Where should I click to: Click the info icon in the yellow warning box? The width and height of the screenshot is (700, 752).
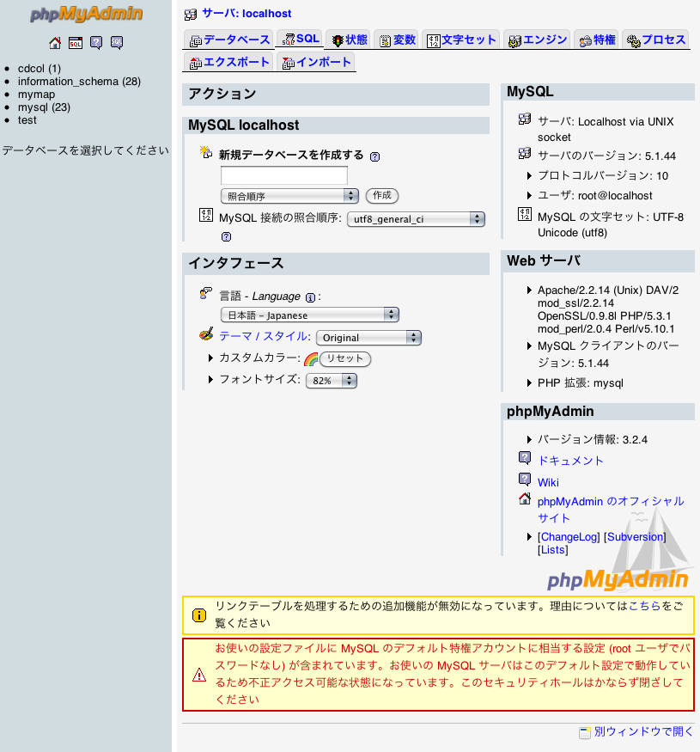[198, 614]
